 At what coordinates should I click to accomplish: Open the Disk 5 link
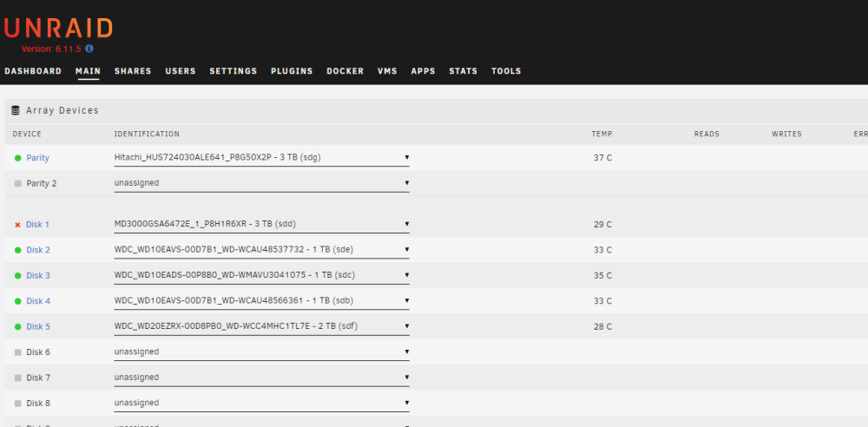tap(38, 326)
